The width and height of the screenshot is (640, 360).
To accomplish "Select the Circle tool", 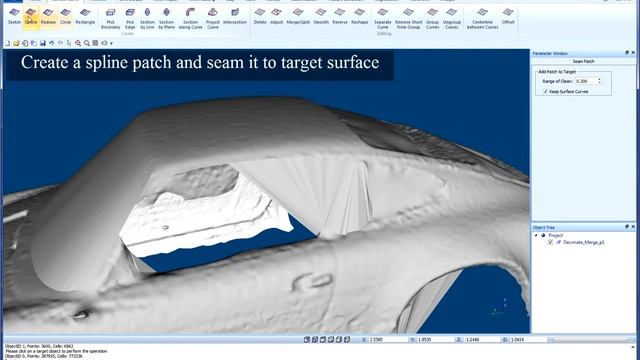I will pyautogui.click(x=65, y=17).
